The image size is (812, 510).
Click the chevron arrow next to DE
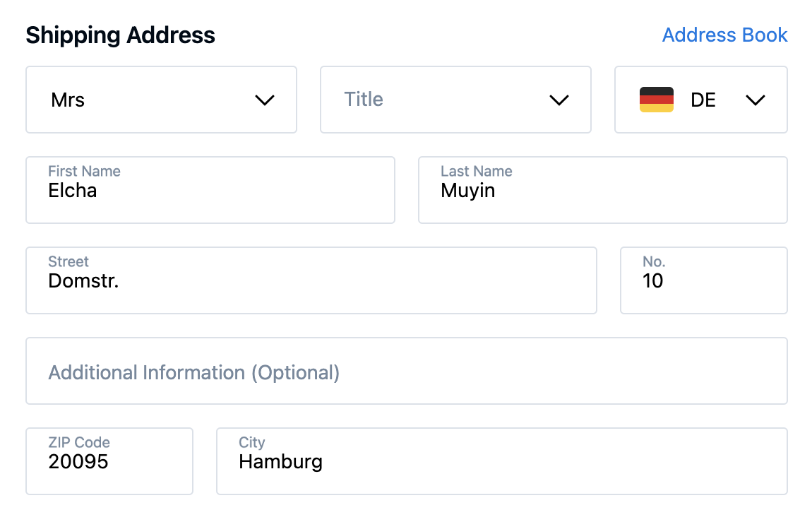(x=756, y=100)
